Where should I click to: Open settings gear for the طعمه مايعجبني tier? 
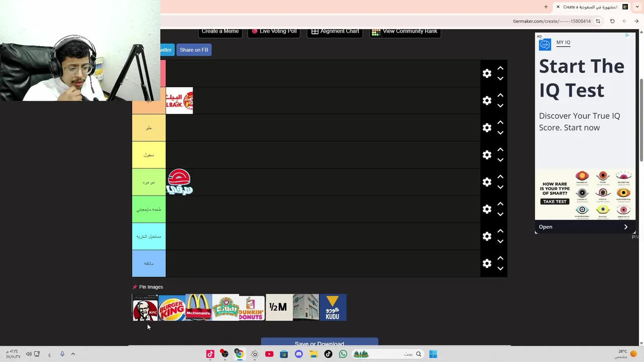point(487,209)
